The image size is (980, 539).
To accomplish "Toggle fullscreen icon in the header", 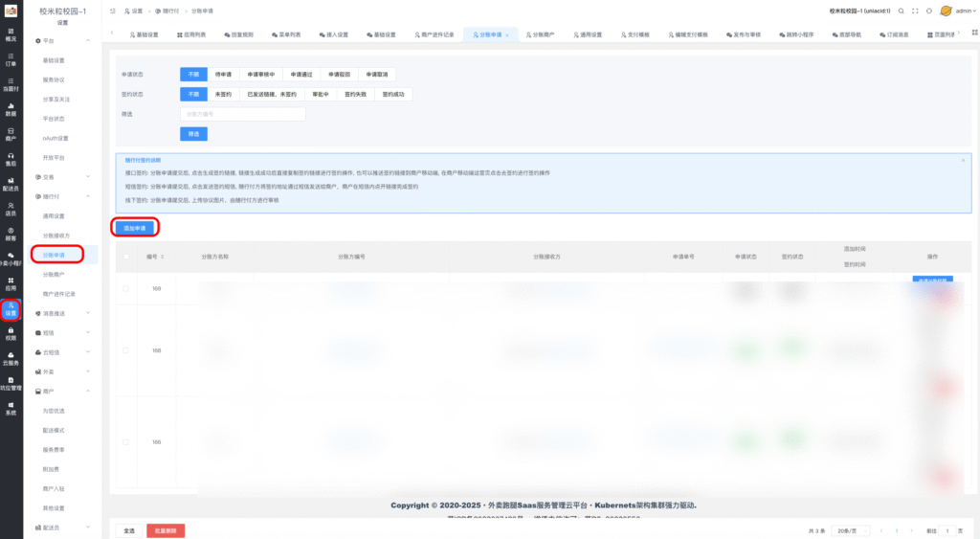I will (915, 11).
